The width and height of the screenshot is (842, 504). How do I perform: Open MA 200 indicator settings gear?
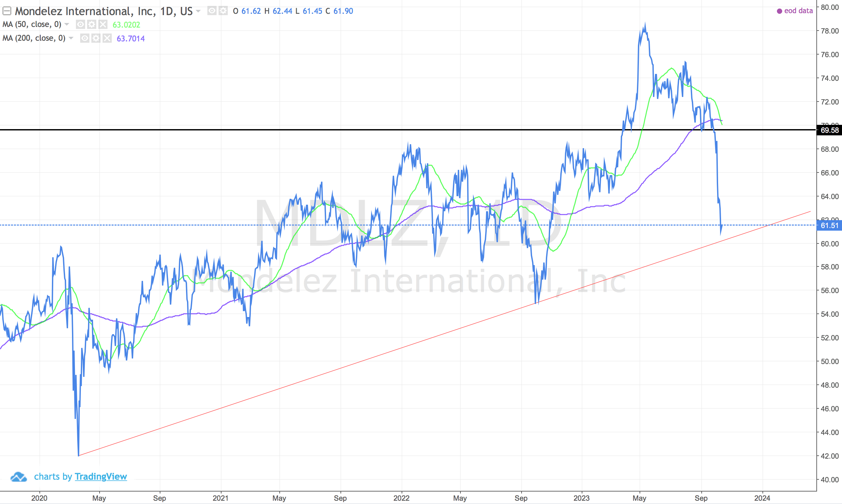(x=96, y=38)
